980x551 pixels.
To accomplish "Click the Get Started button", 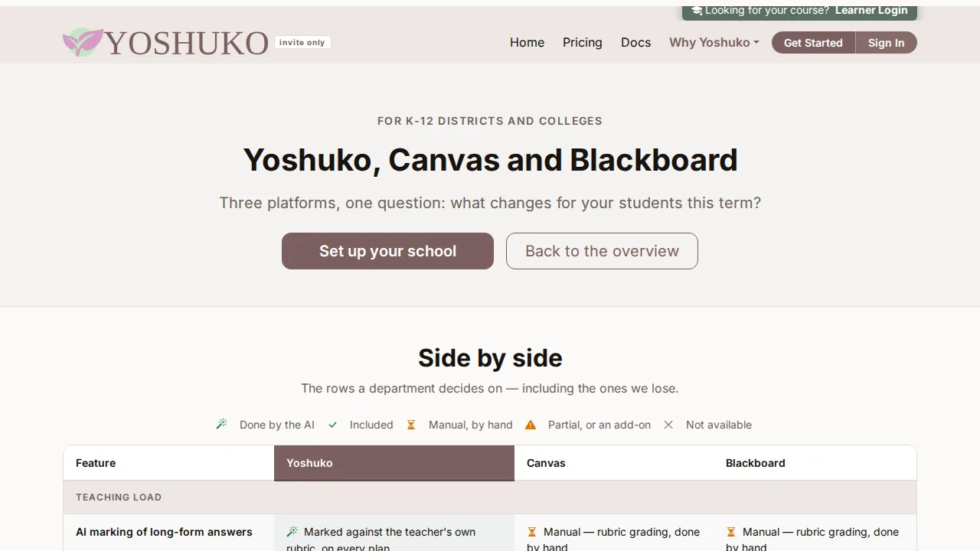I will pos(813,43).
